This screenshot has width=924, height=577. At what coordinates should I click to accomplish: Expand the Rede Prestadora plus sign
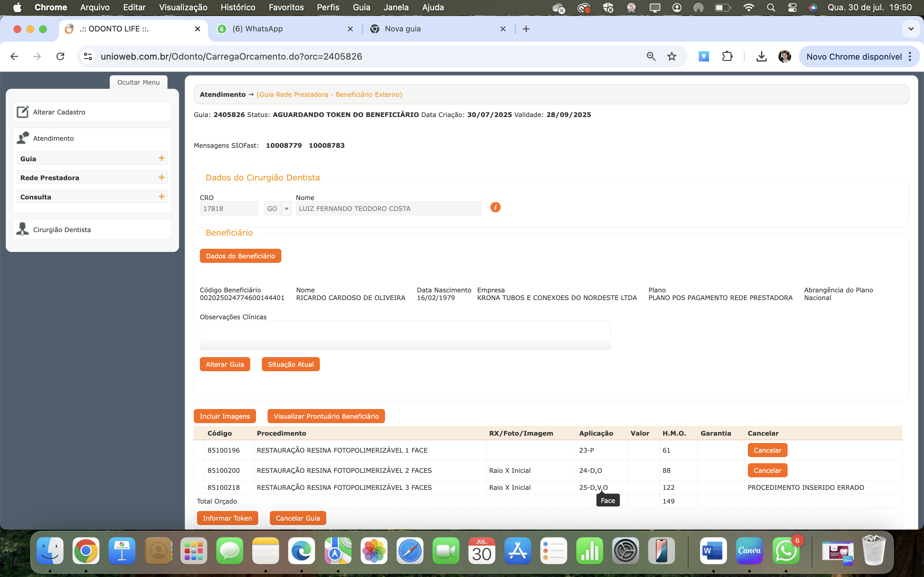coord(161,178)
